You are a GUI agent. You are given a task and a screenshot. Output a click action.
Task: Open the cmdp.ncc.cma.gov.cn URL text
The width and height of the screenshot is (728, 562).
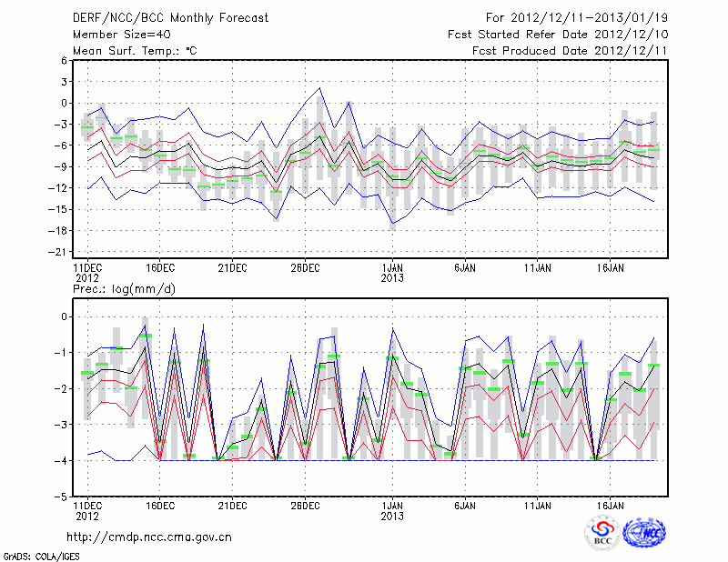click(x=149, y=537)
